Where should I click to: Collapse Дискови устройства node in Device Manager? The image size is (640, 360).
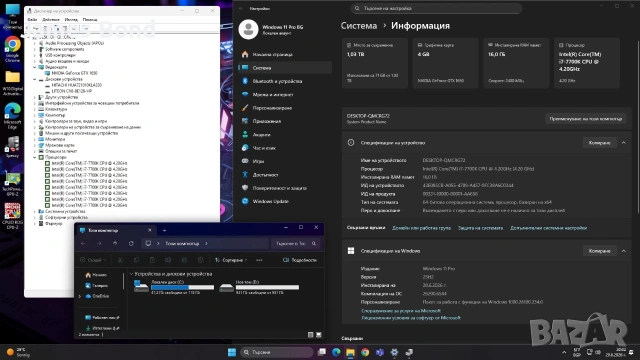coord(35,79)
